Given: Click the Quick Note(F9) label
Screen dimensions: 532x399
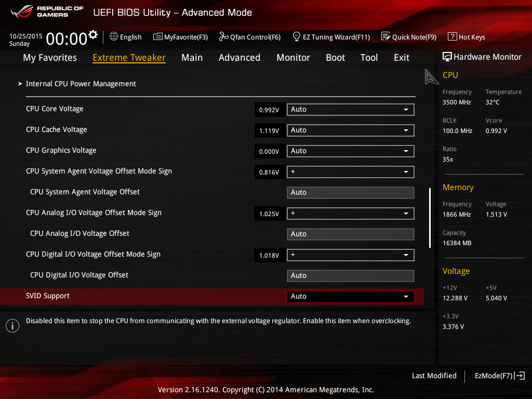Looking at the screenshot, I should 414,37.
